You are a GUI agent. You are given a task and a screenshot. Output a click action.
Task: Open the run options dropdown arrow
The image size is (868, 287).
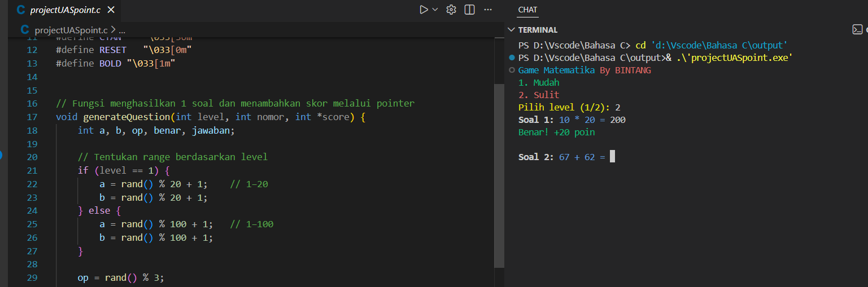(435, 10)
